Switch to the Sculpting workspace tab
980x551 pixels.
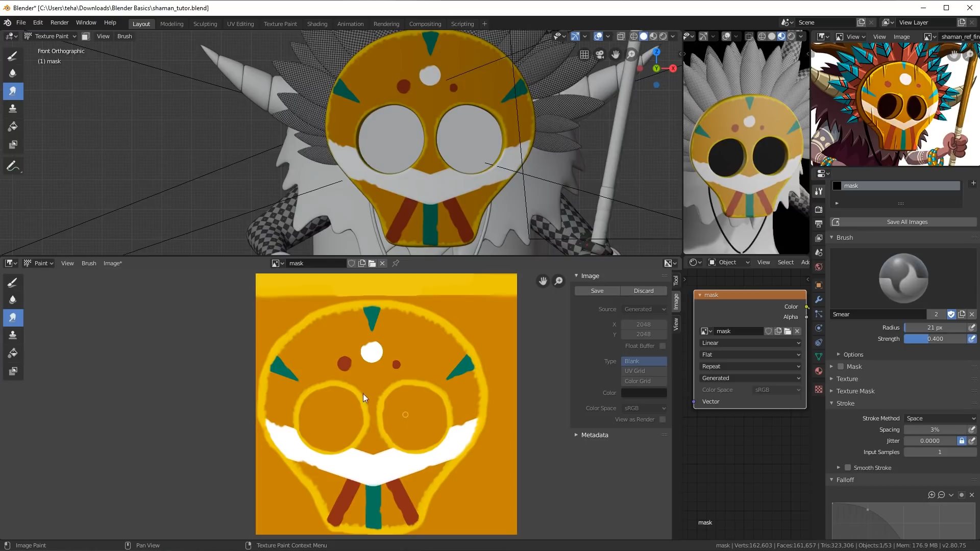point(205,24)
